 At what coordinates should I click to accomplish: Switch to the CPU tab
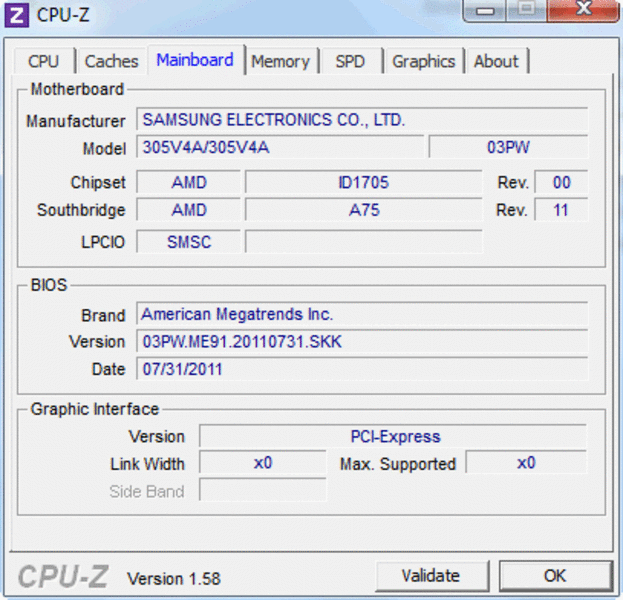[44, 61]
